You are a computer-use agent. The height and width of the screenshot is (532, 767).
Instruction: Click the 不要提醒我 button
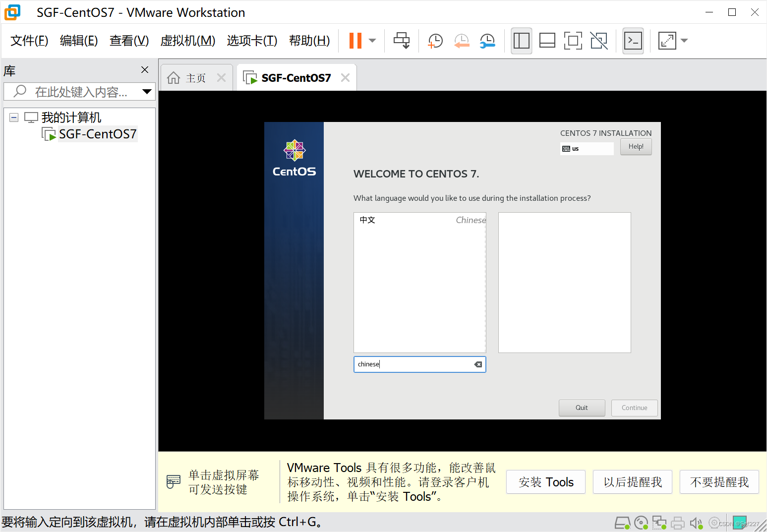[719, 482]
